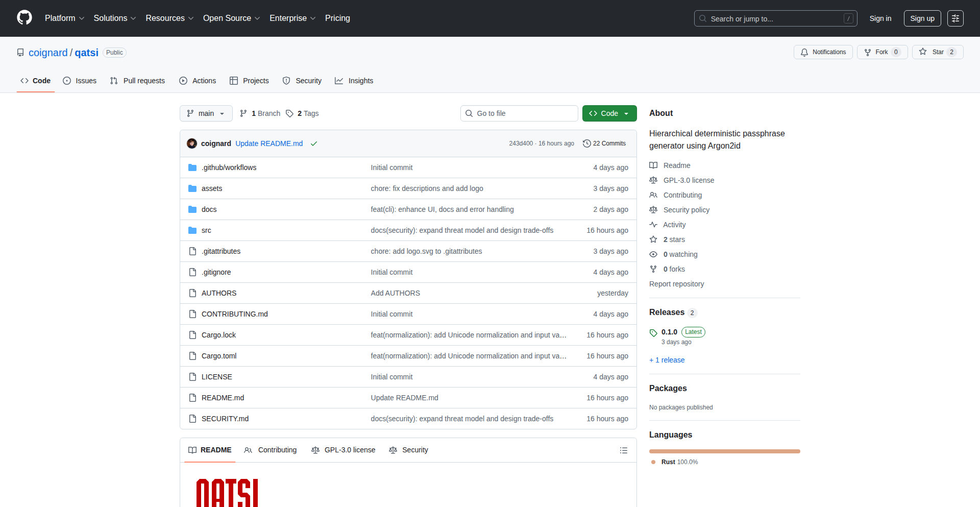Screen dimensions: 980x507
Task: Click the .github/workflows folder icon
Action: (192, 167)
